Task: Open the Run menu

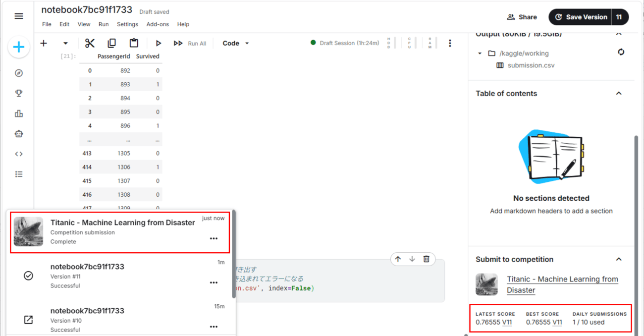Action: pos(104,24)
